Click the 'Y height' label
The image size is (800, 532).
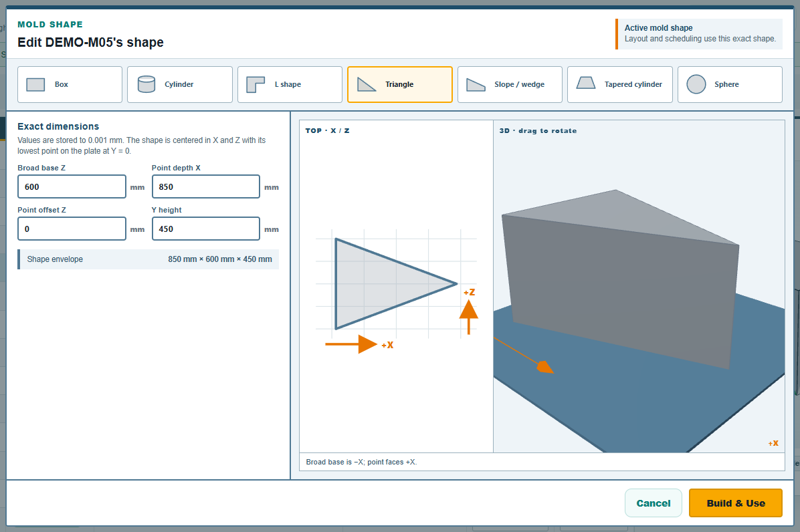click(167, 210)
